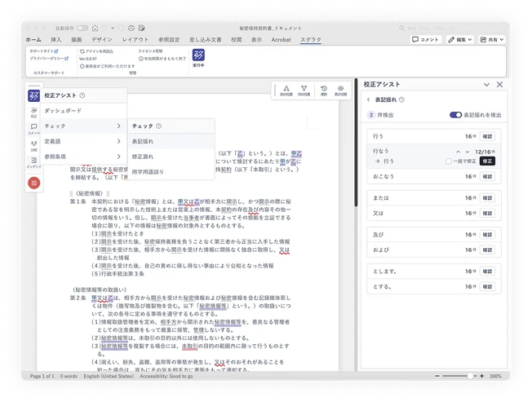The image size is (532, 402).
Task: Open the 共有 dropdown in the top right
Action: tap(492, 40)
